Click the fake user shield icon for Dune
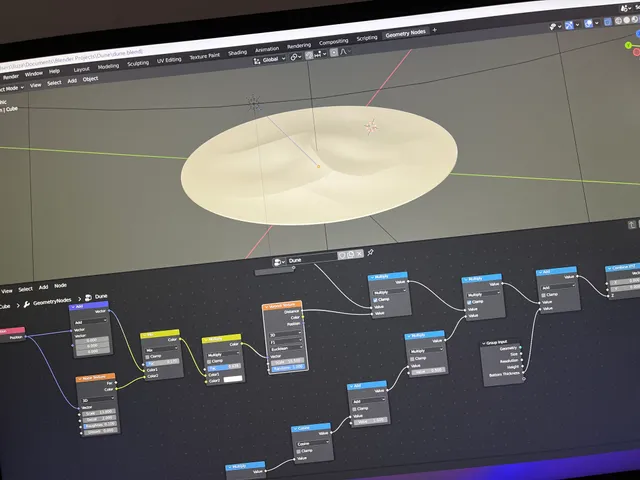This screenshot has height=480, width=640. [x=342, y=255]
